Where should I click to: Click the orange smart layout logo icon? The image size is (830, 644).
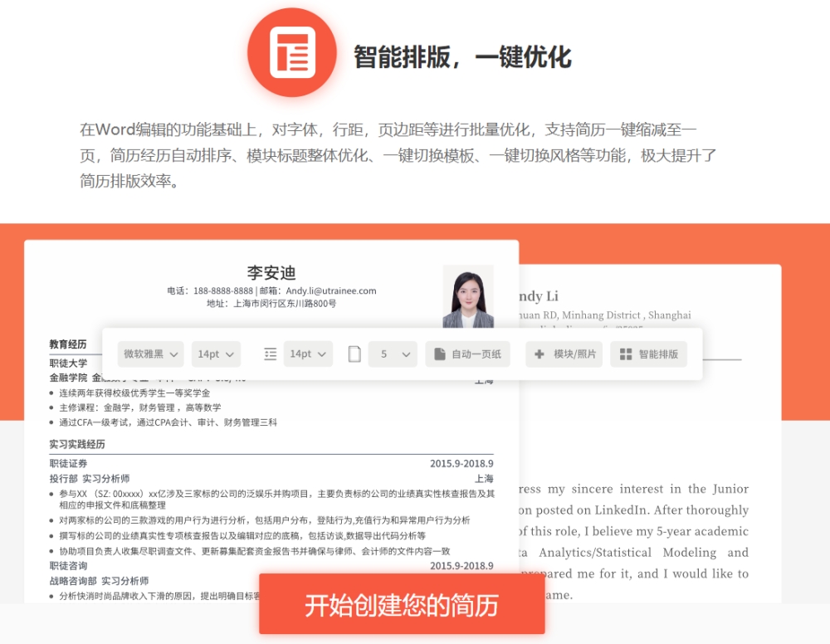(291, 53)
